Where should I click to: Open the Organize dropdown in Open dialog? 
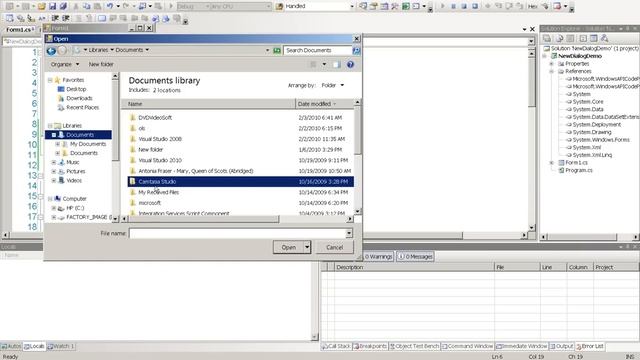click(x=65, y=64)
